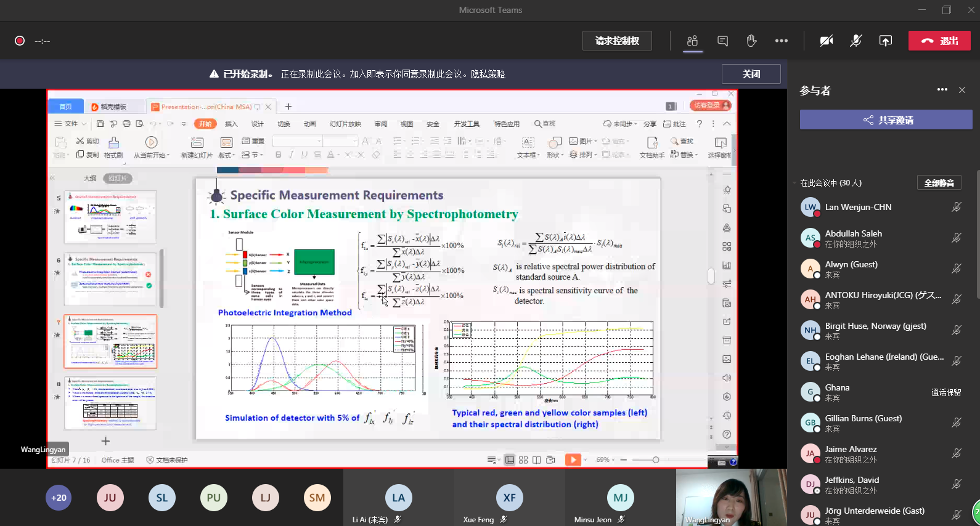Open the 隐私策略 privacy policy link
This screenshot has height=526, width=980.
point(488,74)
